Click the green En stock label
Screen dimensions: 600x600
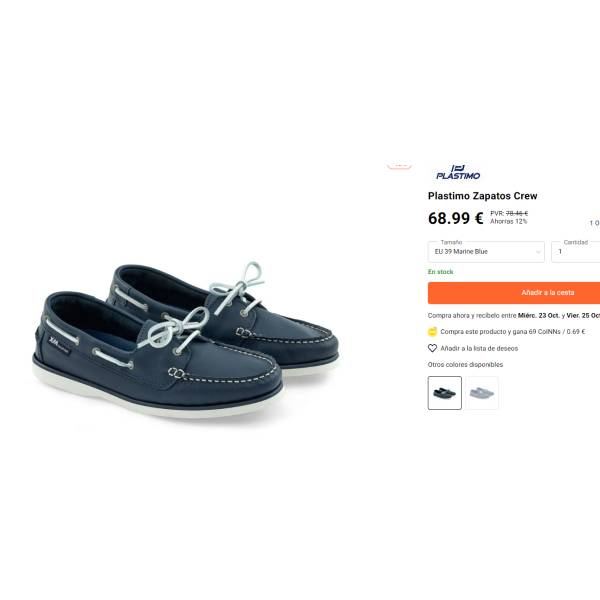[440, 272]
